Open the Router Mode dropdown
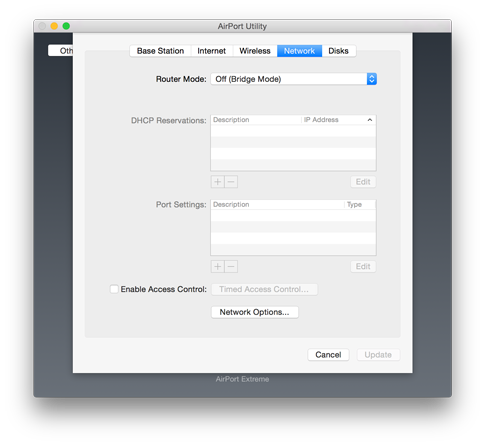Viewport: 485px width, 445px height. 294,79
